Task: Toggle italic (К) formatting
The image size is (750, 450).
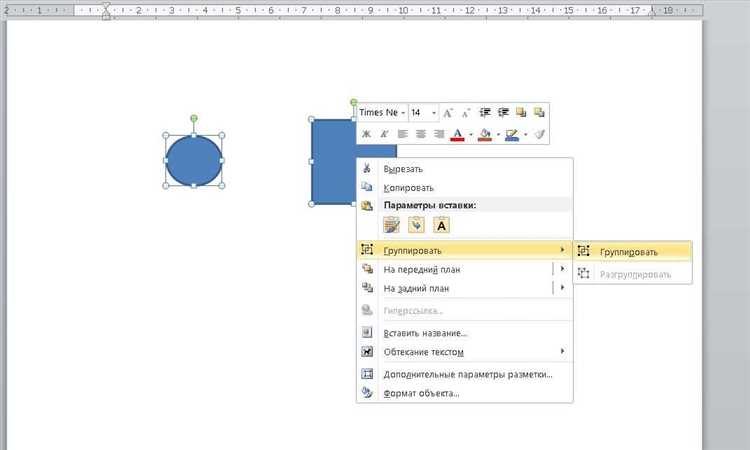Action: (x=384, y=134)
